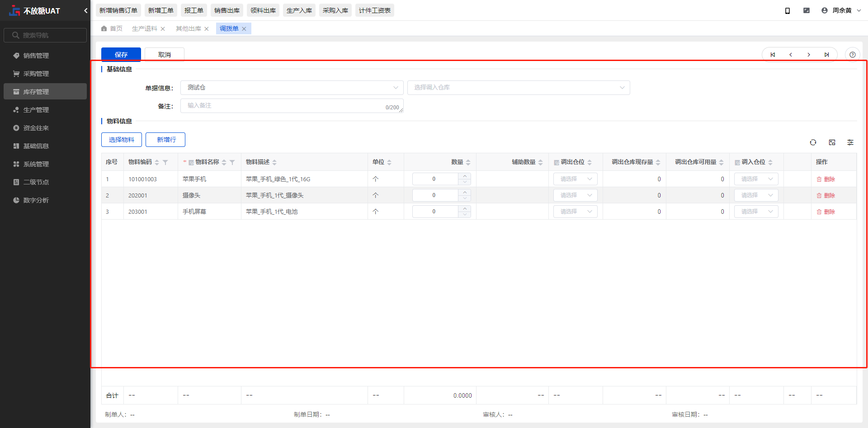Sort by 单位 column

tap(389, 162)
